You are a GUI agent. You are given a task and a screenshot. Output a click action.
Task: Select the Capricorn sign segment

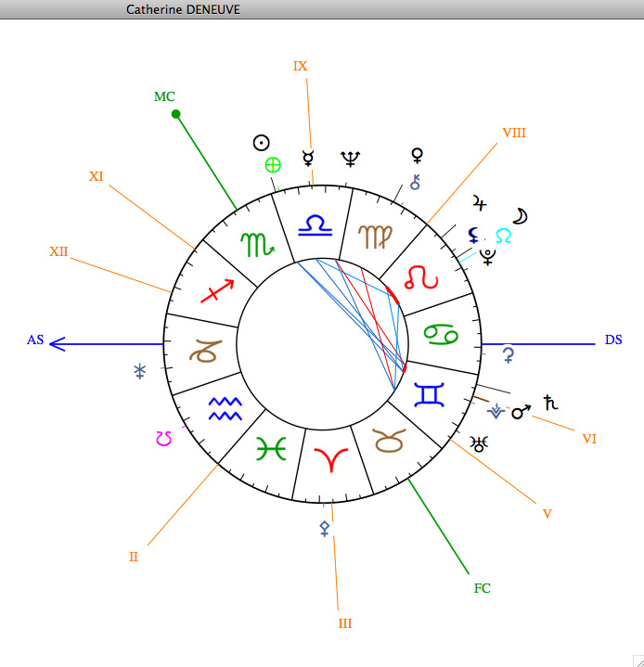(206, 351)
